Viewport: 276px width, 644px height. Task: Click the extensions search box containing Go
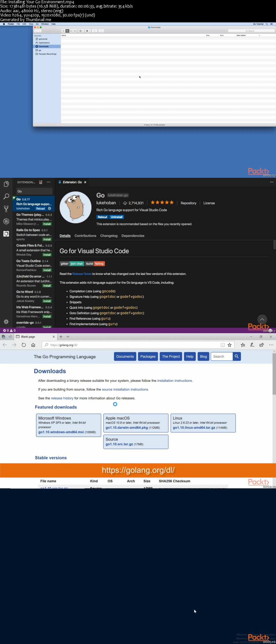point(34,191)
